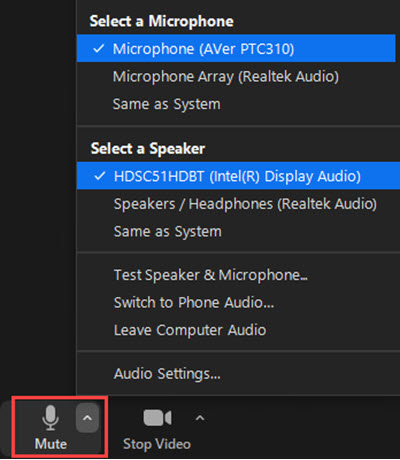
Task: Collapse audio options via the arrow beside Mute
Action: [87, 418]
